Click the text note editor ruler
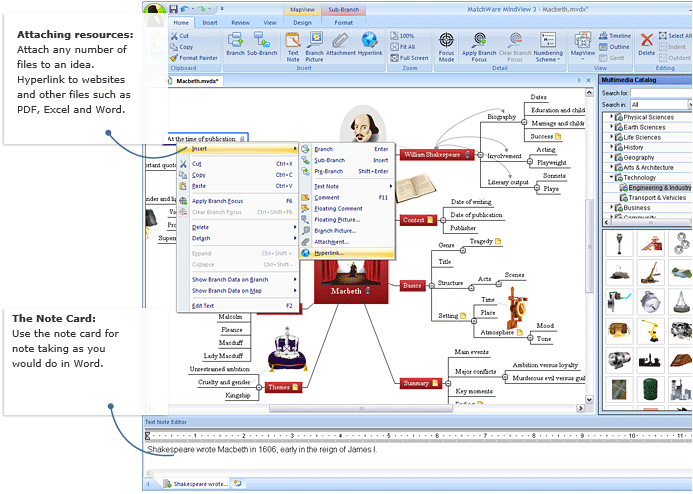Screen dimensions: 693x494 point(418,436)
